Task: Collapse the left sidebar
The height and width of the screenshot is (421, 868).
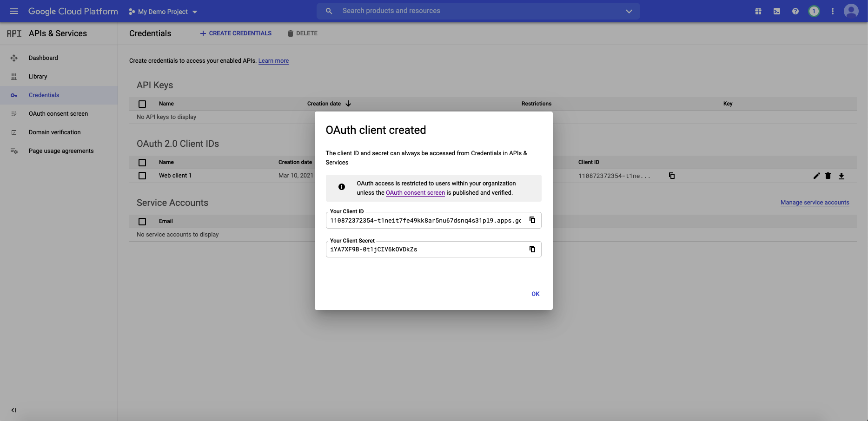Action: click(x=13, y=410)
